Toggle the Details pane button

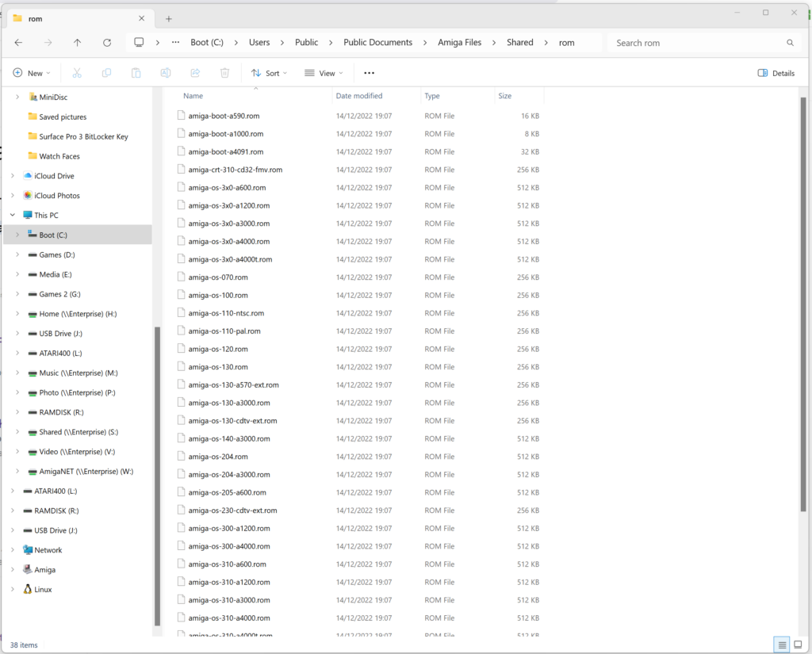click(776, 73)
